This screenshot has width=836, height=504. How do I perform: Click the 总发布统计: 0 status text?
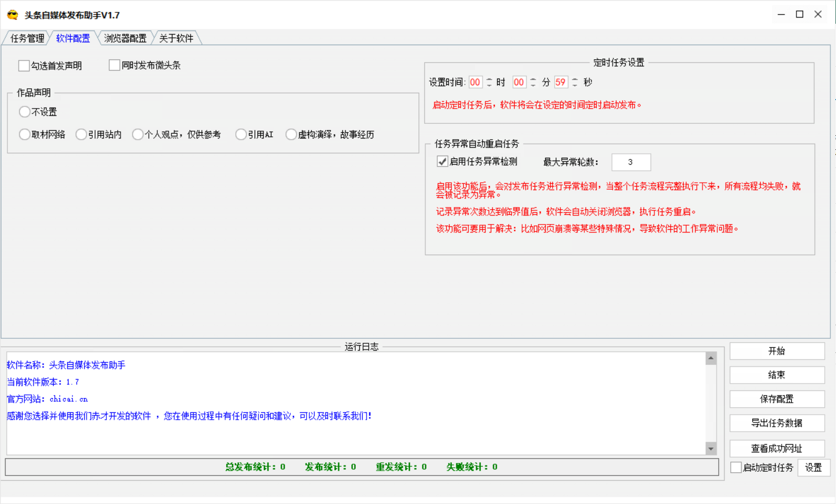[255, 467]
